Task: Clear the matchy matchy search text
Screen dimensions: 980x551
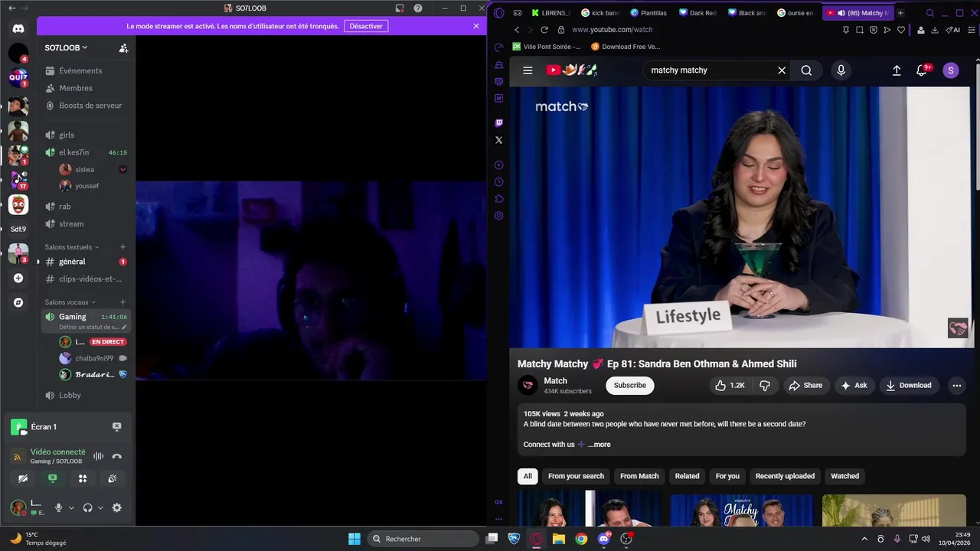Action: coord(782,70)
